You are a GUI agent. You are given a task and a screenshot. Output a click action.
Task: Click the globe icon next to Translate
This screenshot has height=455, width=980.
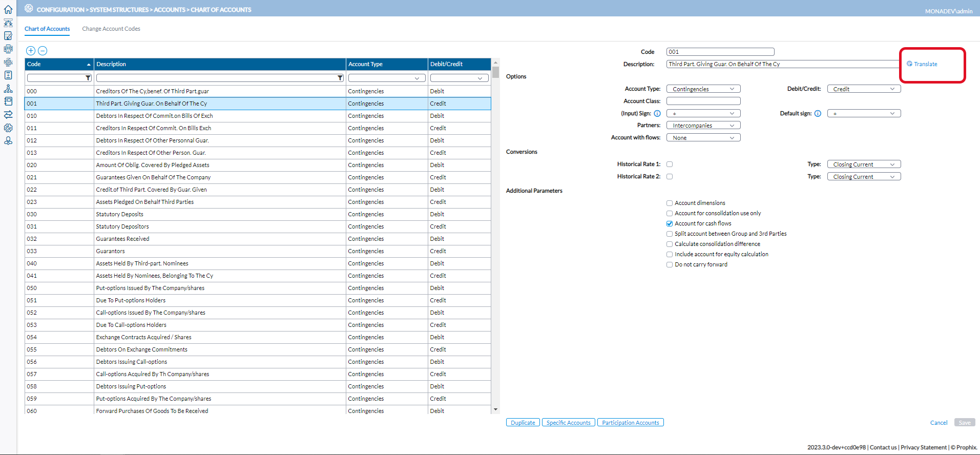(x=909, y=64)
